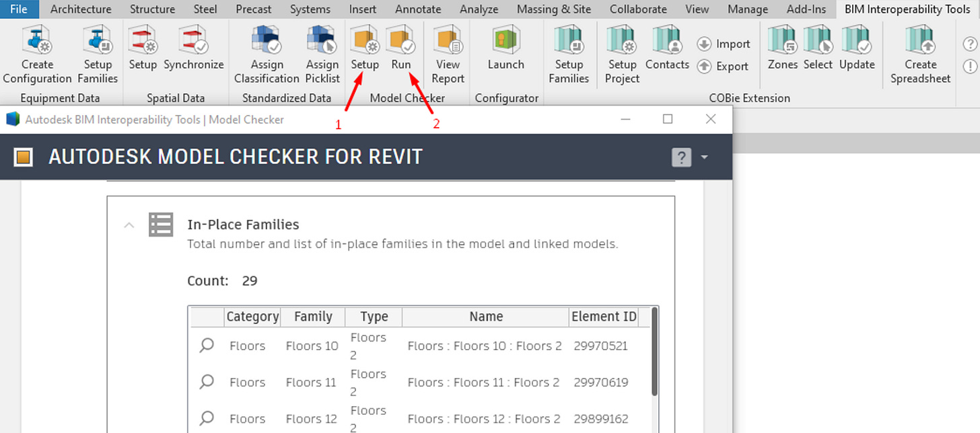Switch to the Systems tab
This screenshot has width=980, height=433.
tap(310, 9)
